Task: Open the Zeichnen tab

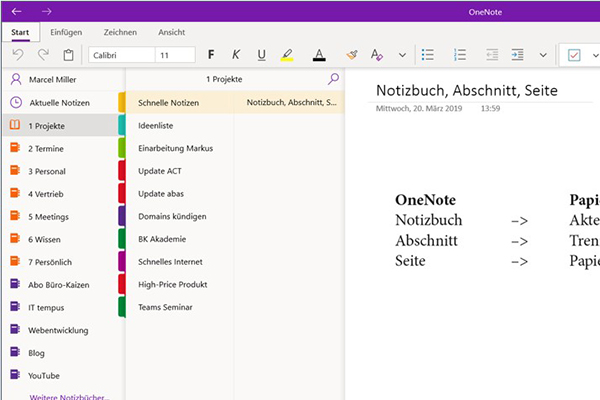Action: point(120,32)
